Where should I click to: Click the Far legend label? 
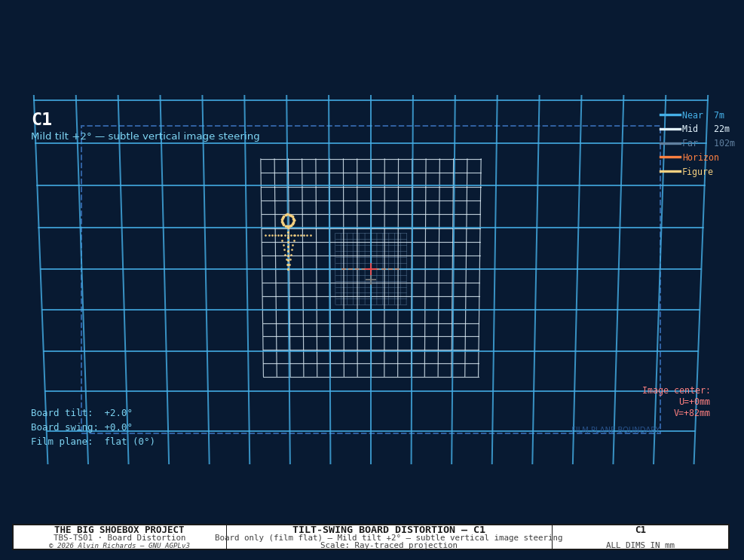click(x=690, y=143)
